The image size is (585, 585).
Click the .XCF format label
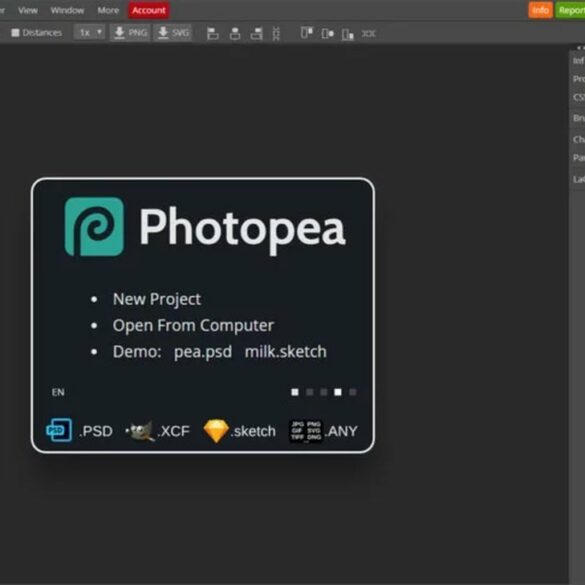173,431
